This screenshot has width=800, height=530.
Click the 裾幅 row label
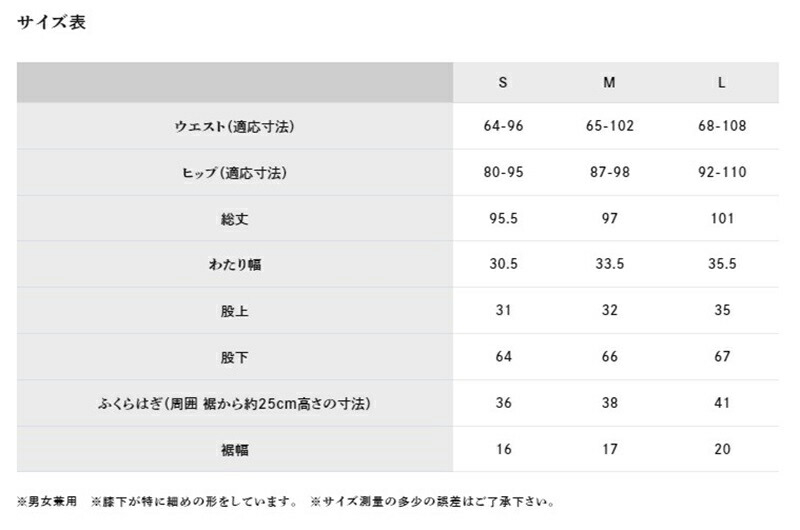[x=234, y=450]
